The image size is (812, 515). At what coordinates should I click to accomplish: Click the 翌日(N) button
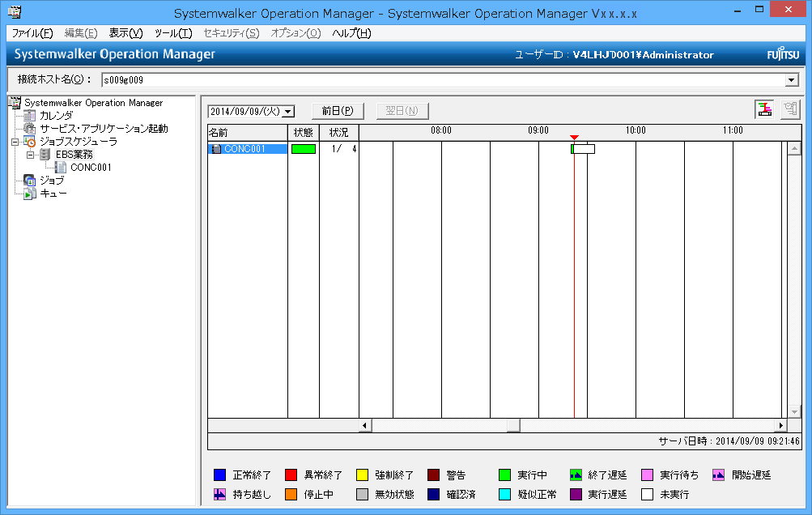[402, 111]
